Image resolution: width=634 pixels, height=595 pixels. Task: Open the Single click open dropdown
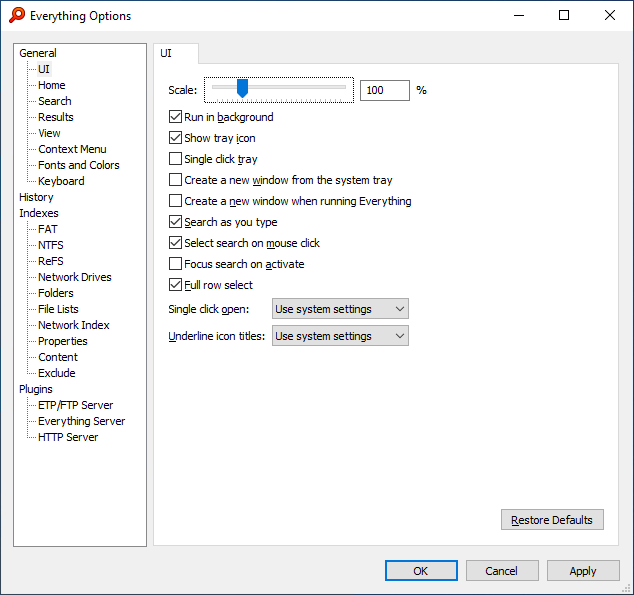point(340,309)
